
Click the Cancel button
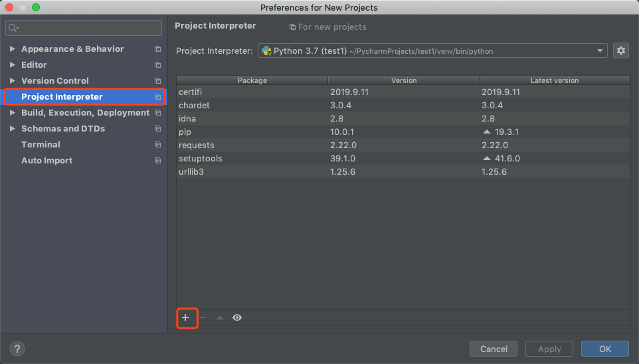[x=494, y=349]
